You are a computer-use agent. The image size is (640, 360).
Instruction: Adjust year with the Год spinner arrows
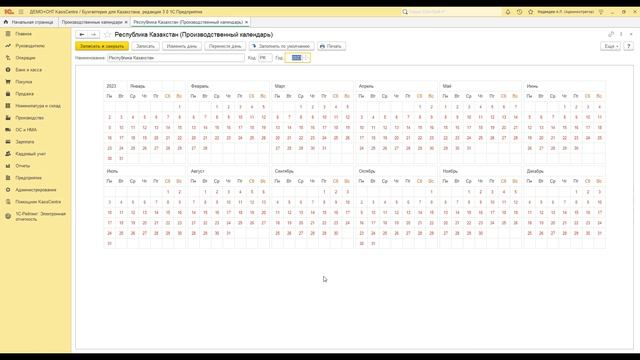[307, 58]
